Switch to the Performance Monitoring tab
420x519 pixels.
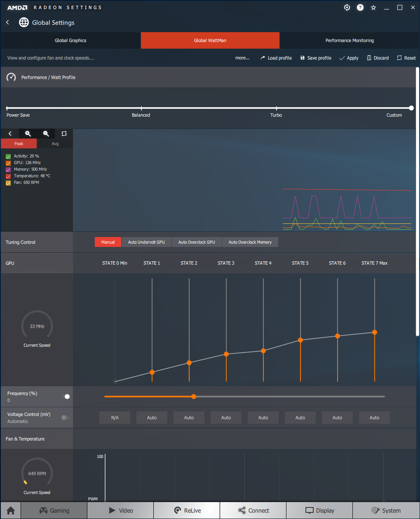pyautogui.click(x=349, y=40)
